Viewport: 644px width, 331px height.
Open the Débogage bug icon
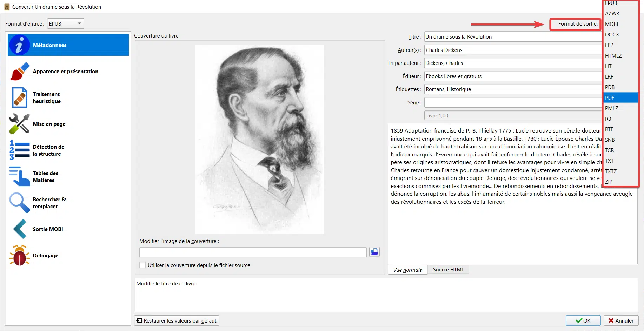coord(19,255)
